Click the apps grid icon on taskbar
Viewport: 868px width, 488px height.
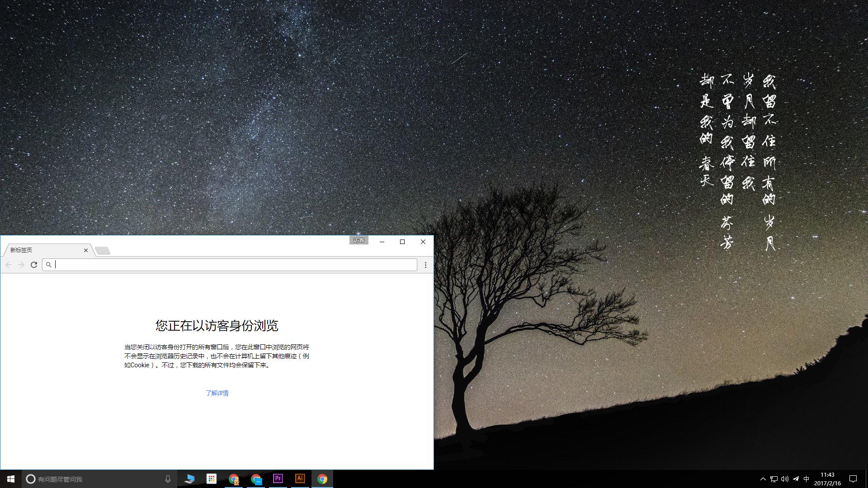pos(211,479)
